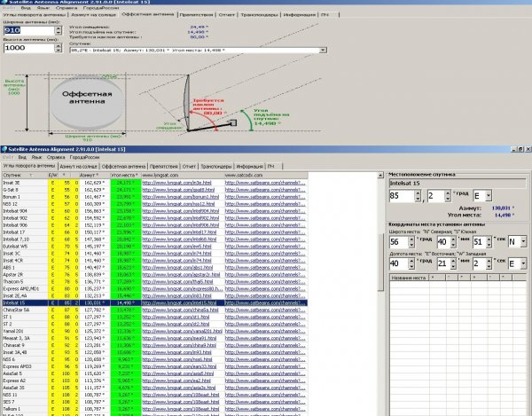Open the site longitude E/W dropdown
This screenshot has height=416, width=532.
point(523,263)
